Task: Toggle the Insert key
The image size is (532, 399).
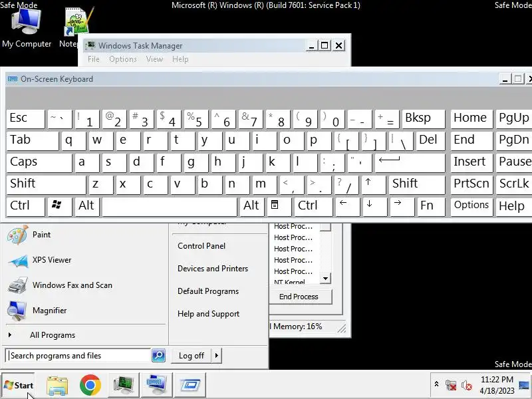Action: 471,163
